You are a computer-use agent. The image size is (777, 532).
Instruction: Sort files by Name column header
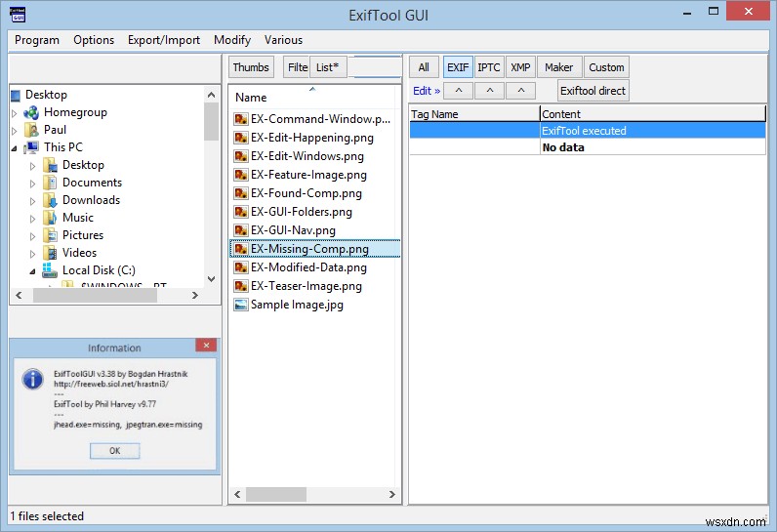314,98
